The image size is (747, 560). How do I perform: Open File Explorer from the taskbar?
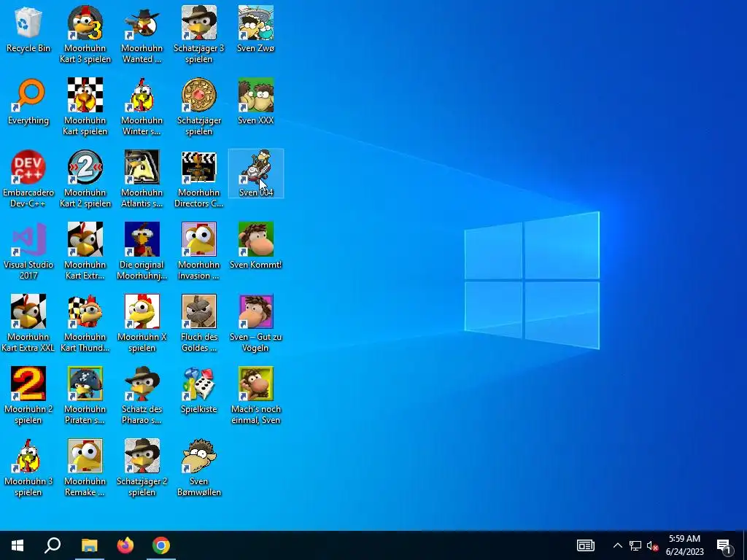89,545
